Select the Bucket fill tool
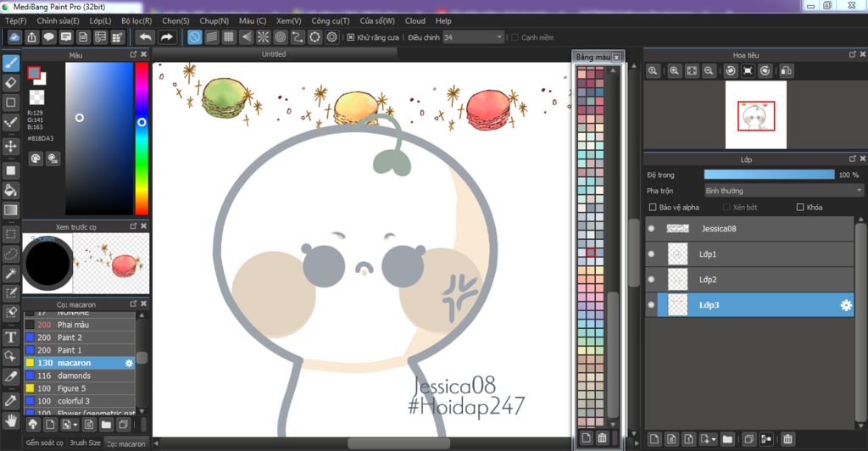This screenshot has width=868, height=451. click(10, 191)
